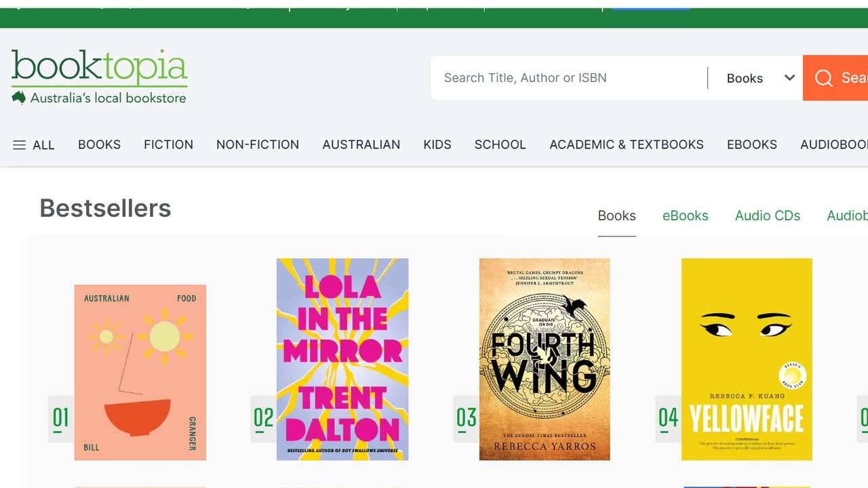868x488 pixels.
Task: Switch to the eBooks bestsellers tab
Action: pyautogui.click(x=685, y=216)
